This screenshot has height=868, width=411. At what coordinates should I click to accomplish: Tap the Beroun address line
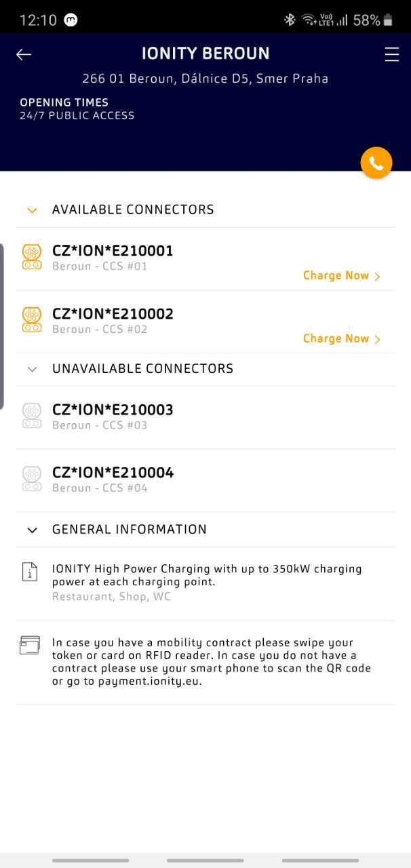pyautogui.click(x=206, y=79)
